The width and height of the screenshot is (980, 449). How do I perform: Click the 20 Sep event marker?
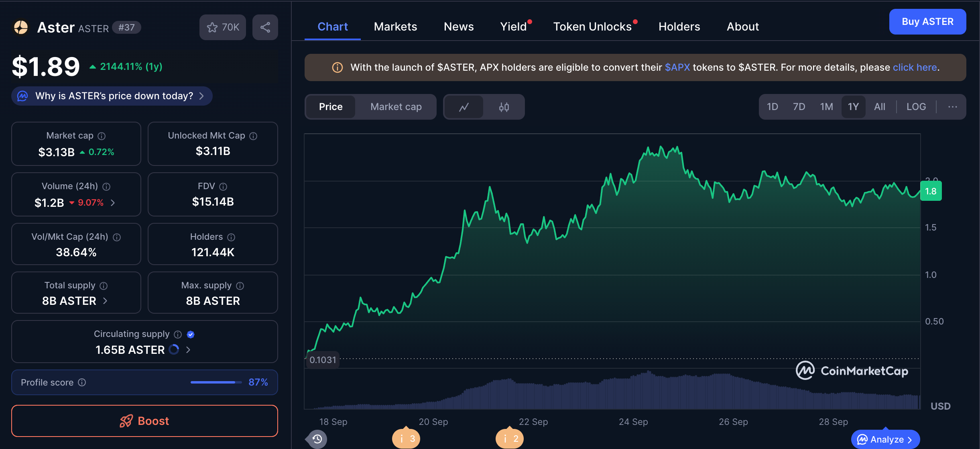(x=406, y=439)
